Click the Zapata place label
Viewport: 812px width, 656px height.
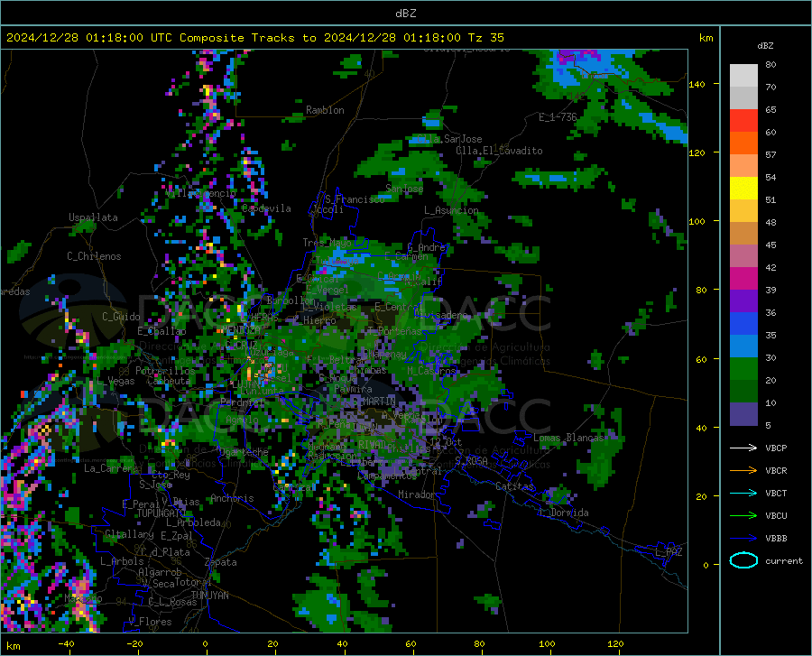point(221,562)
